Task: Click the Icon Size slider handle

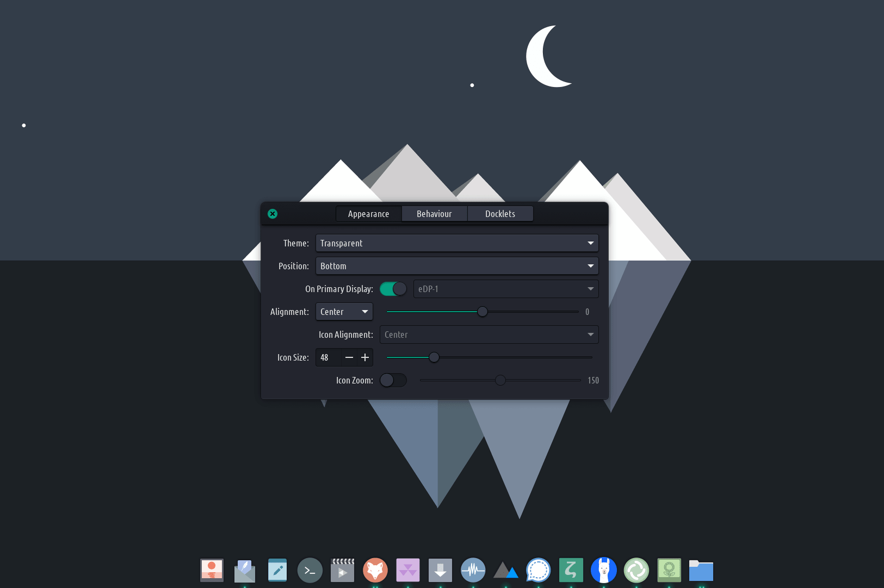Action: click(x=434, y=357)
